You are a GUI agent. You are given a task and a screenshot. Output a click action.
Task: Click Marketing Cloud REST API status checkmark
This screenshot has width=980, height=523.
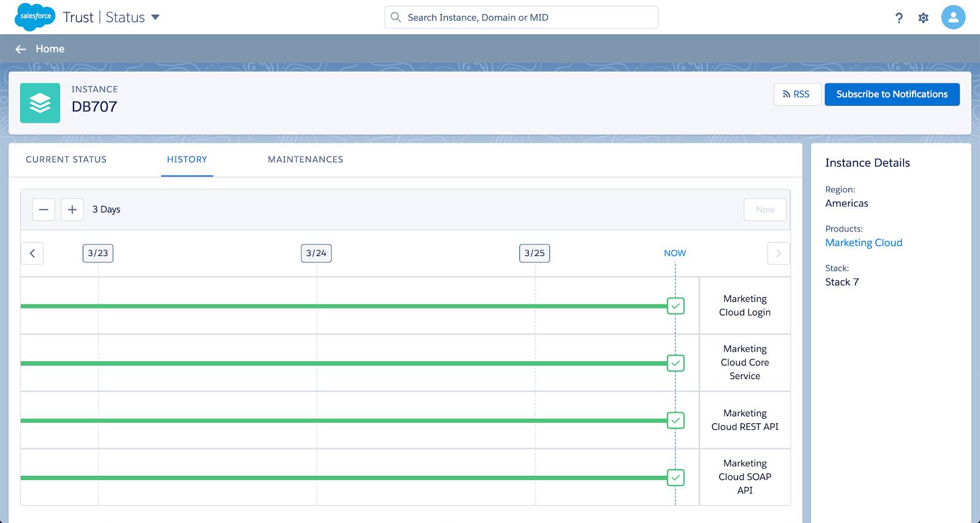pyautogui.click(x=676, y=420)
